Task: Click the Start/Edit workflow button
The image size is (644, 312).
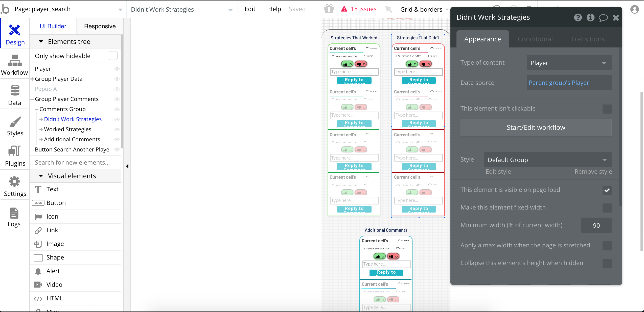Action: pyautogui.click(x=536, y=127)
